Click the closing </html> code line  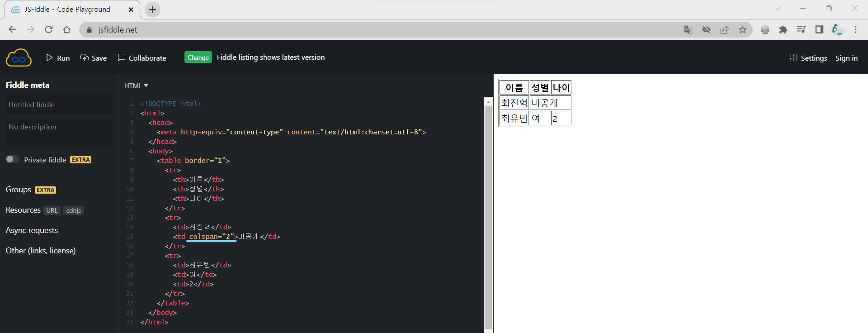click(x=154, y=322)
